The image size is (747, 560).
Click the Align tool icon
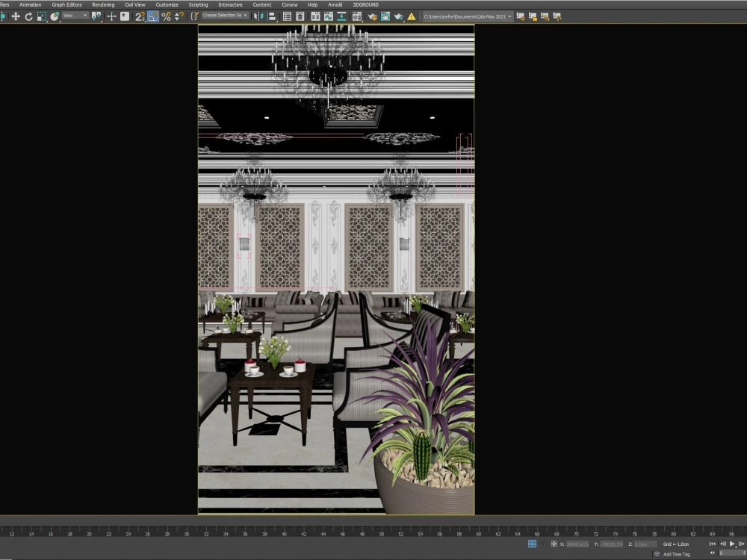(x=272, y=16)
